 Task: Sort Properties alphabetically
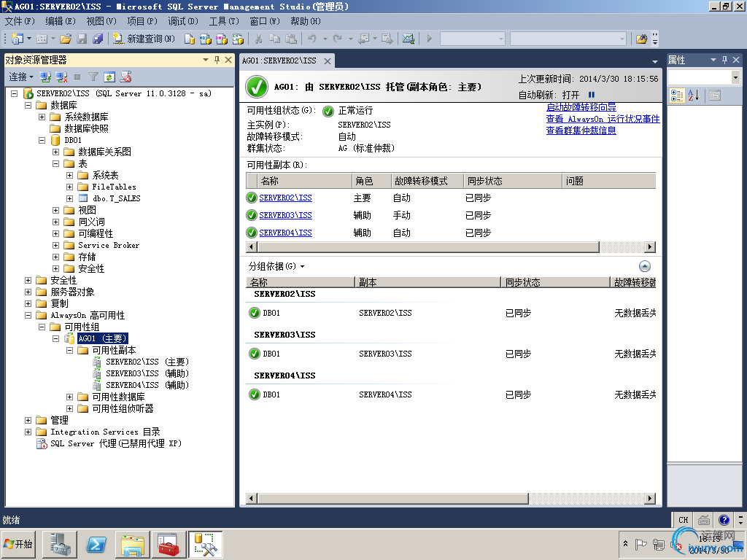pyautogui.click(x=693, y=96)
